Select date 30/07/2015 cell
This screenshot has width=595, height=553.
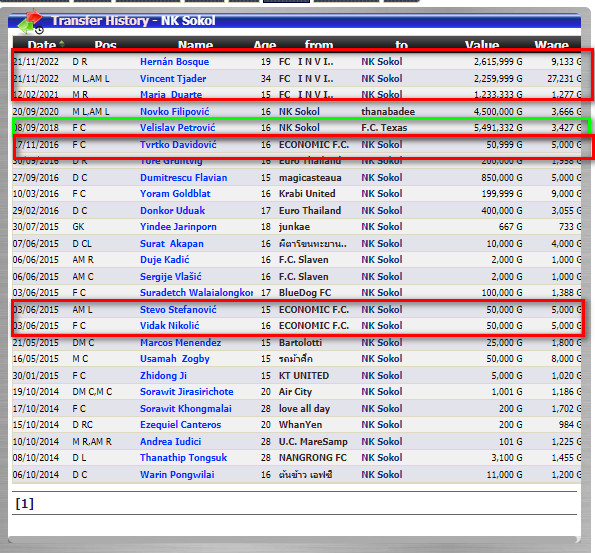coord(36,227)
